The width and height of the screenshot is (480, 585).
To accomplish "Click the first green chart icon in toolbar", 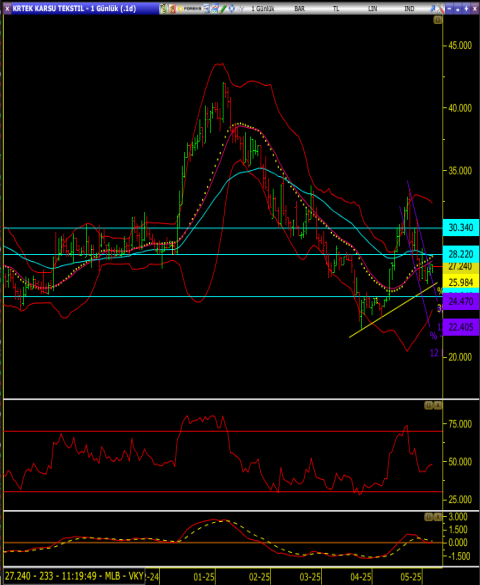I will coord(163,9).
